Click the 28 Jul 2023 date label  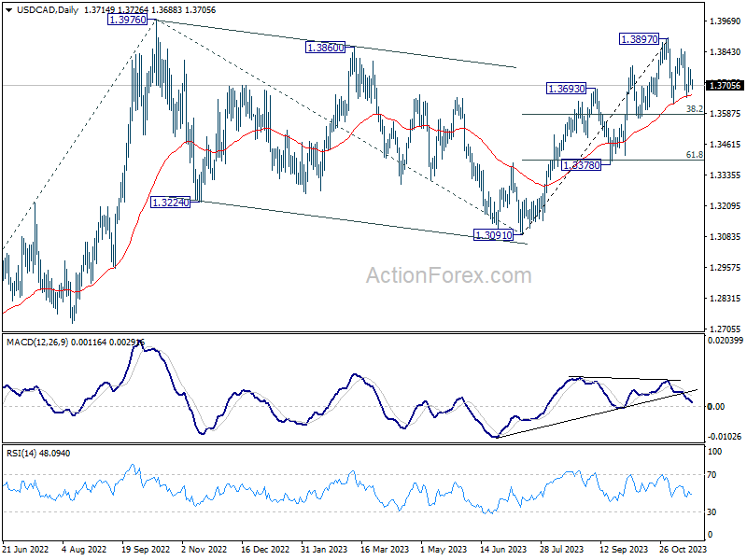pos(562,549)
